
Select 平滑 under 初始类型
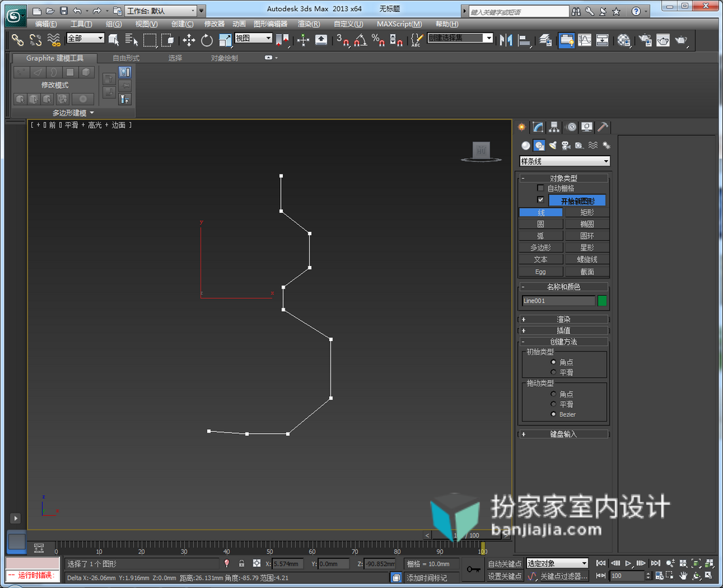tap(553, 372)
